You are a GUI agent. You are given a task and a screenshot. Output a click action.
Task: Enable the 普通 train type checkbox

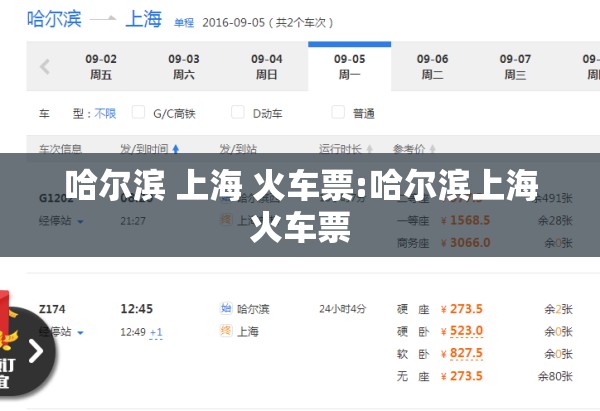coord(338,112)
